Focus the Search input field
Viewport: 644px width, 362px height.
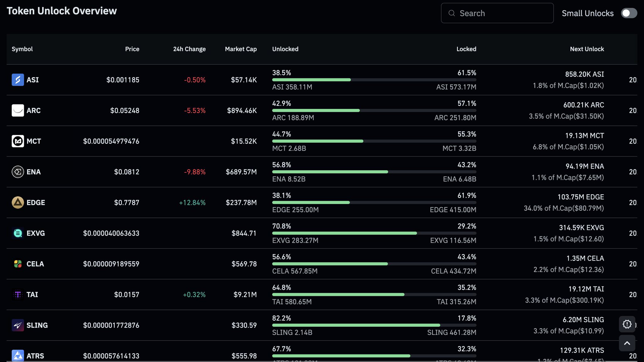point(503,13)
